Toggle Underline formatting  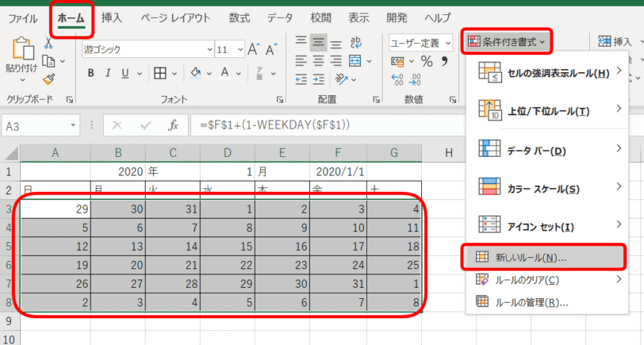click(x=125, y=74)
